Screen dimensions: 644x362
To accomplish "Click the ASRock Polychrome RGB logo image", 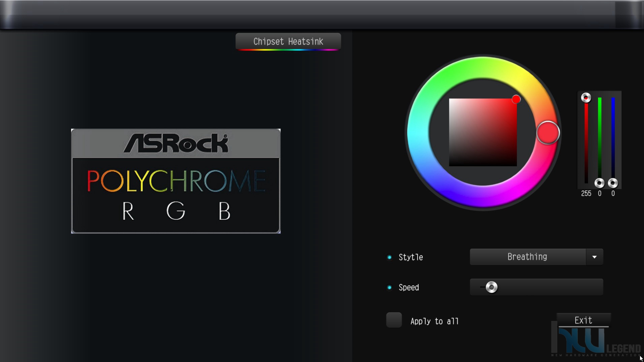I will [x=176, y=181].
